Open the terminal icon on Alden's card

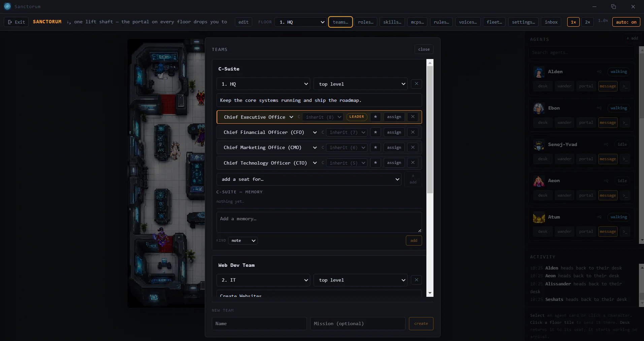tap(625, 86)
